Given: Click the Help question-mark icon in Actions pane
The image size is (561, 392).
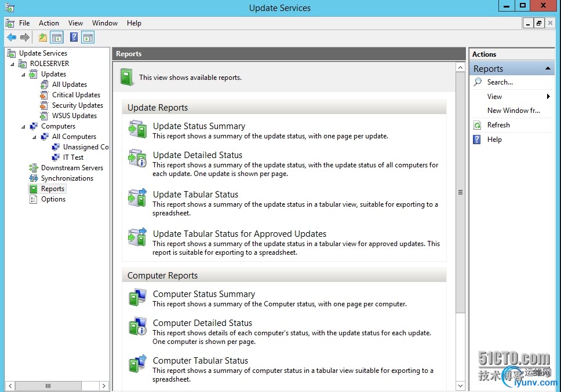Looking at the screenshot, I should pos(478,140).
